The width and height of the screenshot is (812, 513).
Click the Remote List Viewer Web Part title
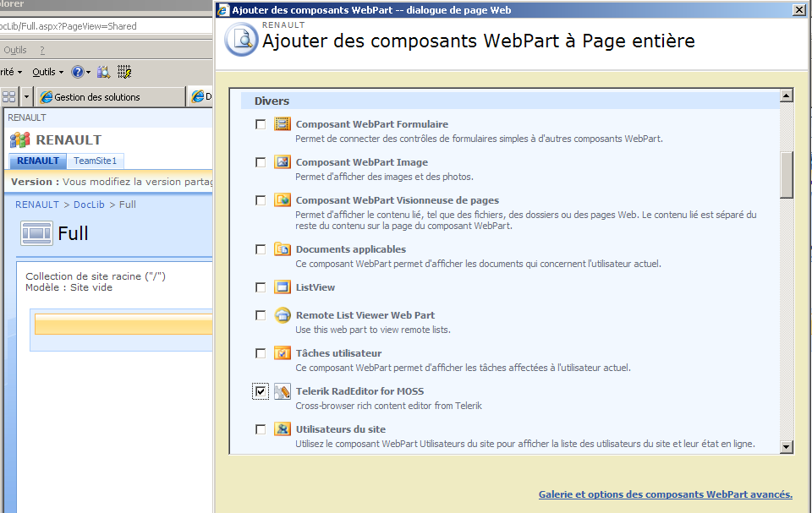pos(365,315)
